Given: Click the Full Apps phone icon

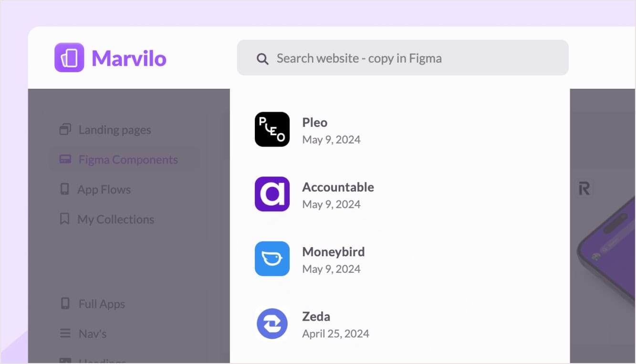Looking at the screenshot, I should tap(65, 303).
